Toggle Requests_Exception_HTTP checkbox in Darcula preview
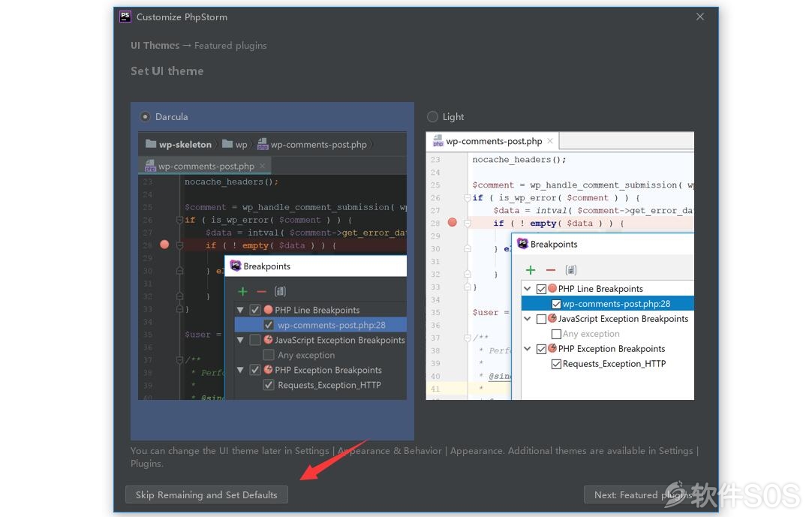 click(x=268, y=385)
